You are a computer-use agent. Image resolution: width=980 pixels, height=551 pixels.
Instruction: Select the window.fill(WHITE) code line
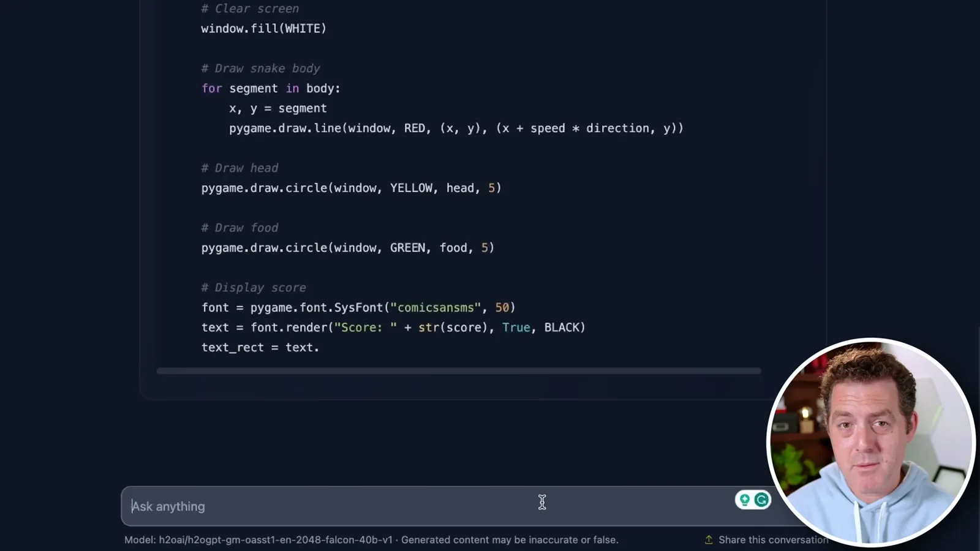[264, 28]
